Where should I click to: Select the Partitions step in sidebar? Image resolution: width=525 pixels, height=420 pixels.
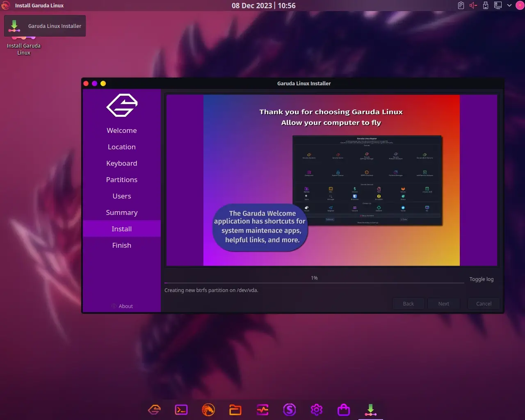[122, 180]
